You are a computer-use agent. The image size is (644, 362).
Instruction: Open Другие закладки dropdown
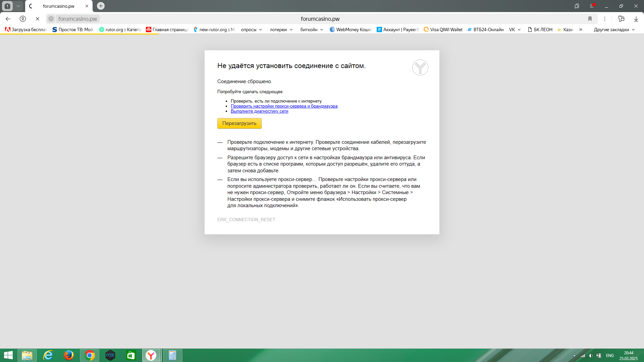tap(614, 29)
